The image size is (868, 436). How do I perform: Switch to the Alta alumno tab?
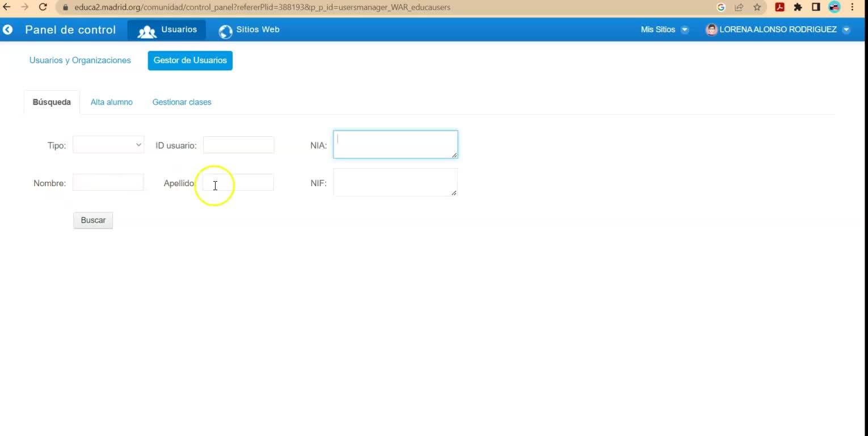pyautogui.click(x=112, y=102)
